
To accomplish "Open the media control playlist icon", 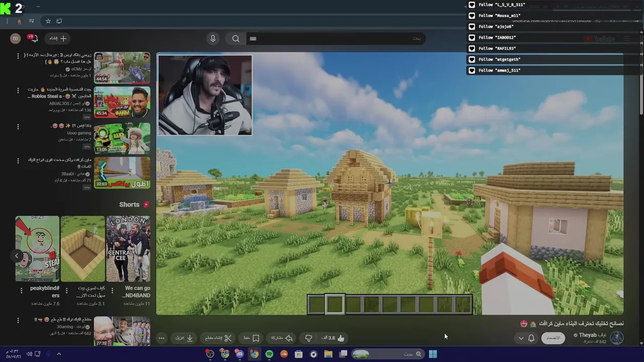I will coord(32,21).
